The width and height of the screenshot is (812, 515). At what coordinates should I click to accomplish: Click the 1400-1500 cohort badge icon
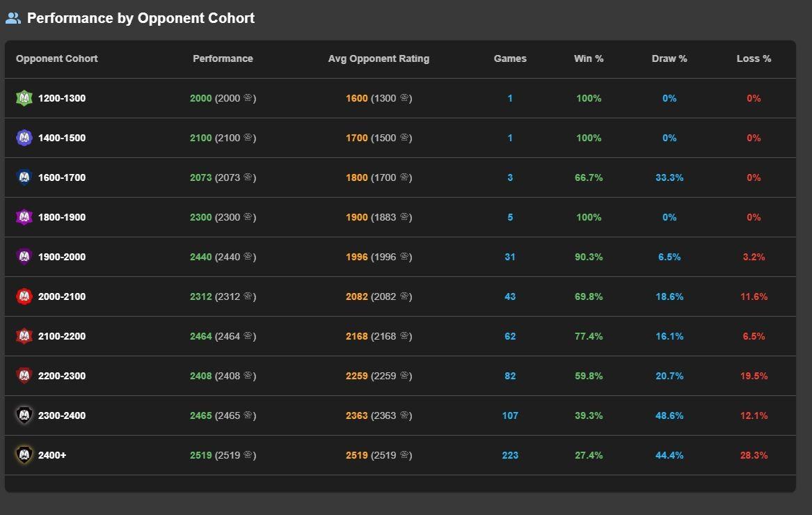point(24,138)
